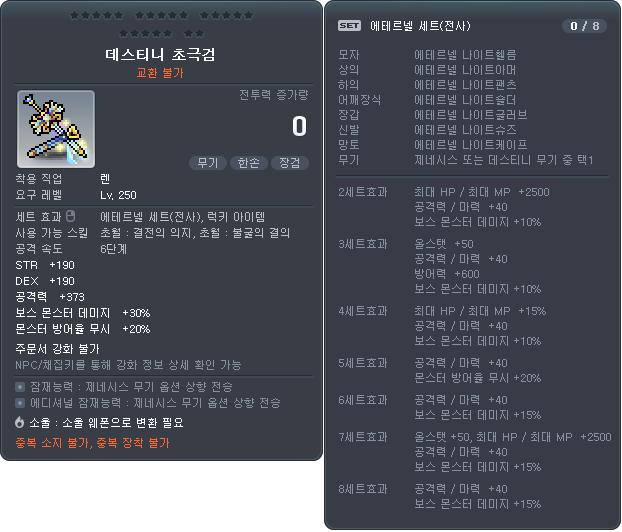Click the 8세트효과 label

coord(363,489)
